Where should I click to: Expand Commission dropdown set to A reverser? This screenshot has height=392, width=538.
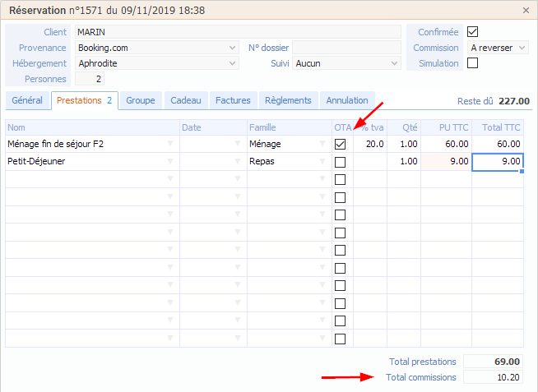pos(522,48)
